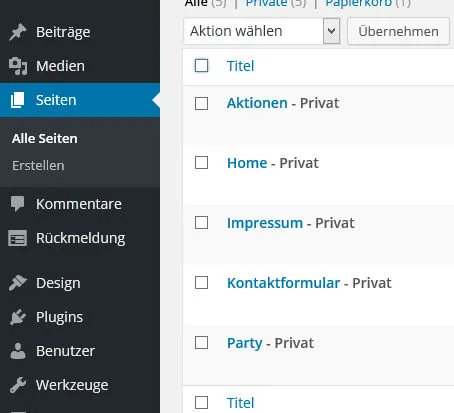This screenshot has width=454, height=413.
Task: Sort pages using the top Titel column header
Action: click(x=240, y=66)
